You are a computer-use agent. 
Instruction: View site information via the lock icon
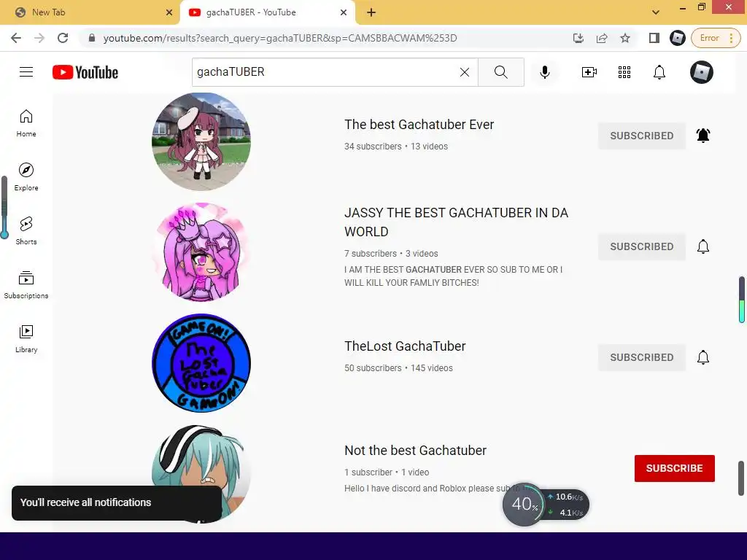click(x=92, y=38)
